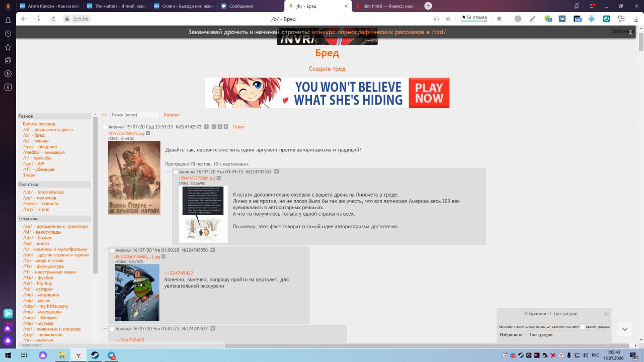The height and width of the screenshot is (362, 644).
Task: Select checkbox of post №224742572
Action: coord(105,127)
